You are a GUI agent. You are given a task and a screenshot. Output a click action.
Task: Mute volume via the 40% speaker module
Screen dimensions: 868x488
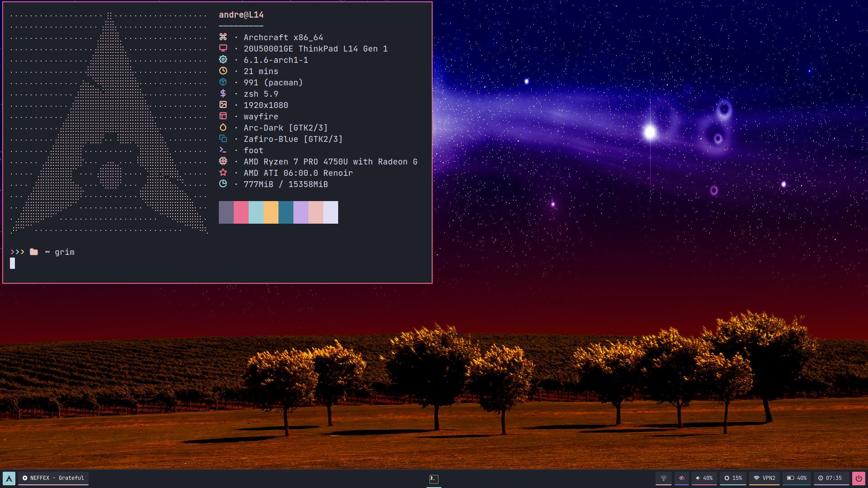pos(704,478)
